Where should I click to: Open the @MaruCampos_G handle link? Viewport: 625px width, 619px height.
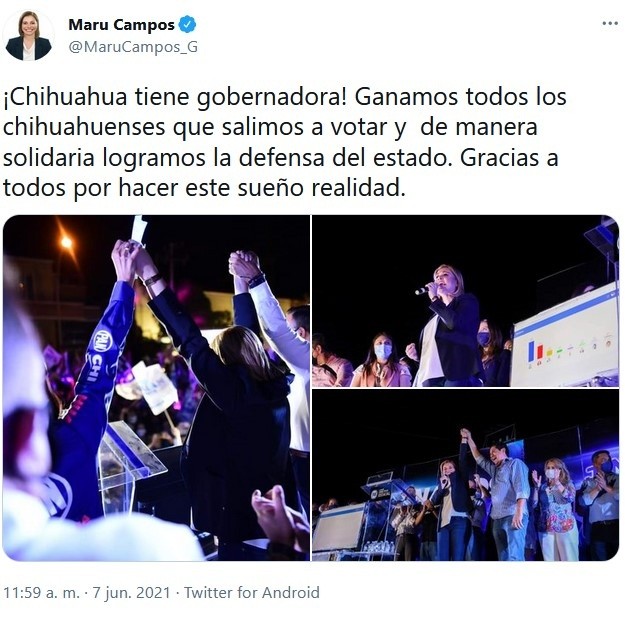click(x=133, y=47)
